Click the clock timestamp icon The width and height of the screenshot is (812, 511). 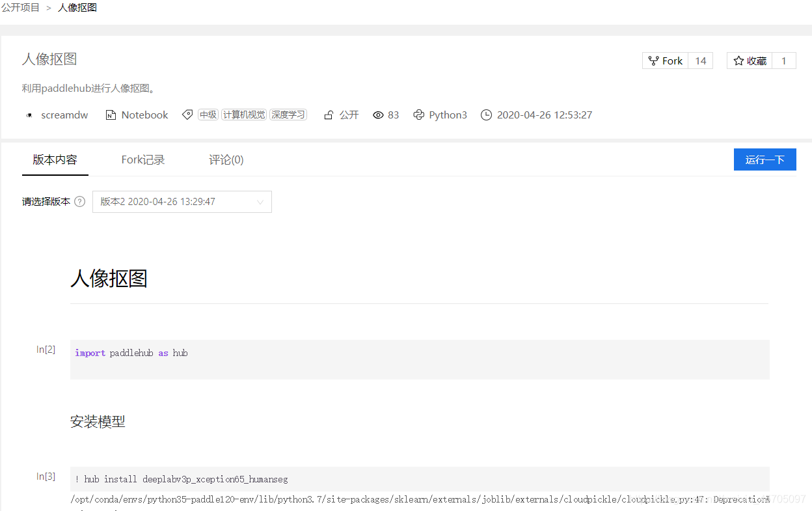coord(486,115)
